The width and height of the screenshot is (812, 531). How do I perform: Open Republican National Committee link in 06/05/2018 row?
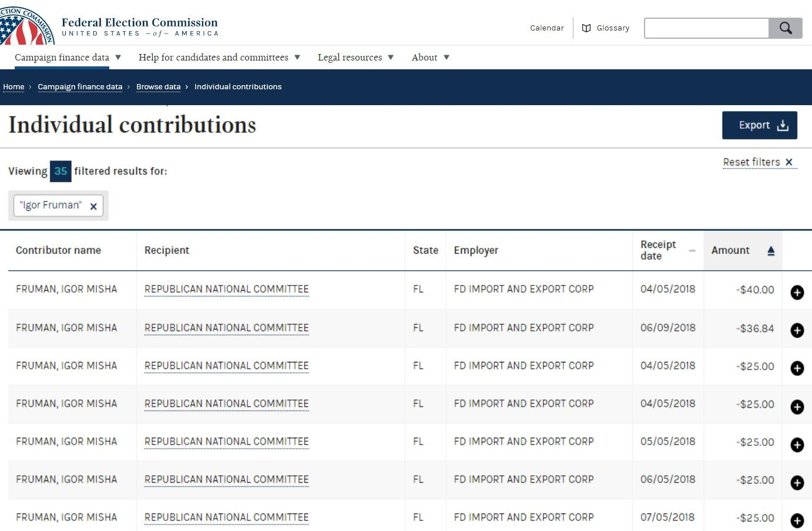tap(227, 479)
